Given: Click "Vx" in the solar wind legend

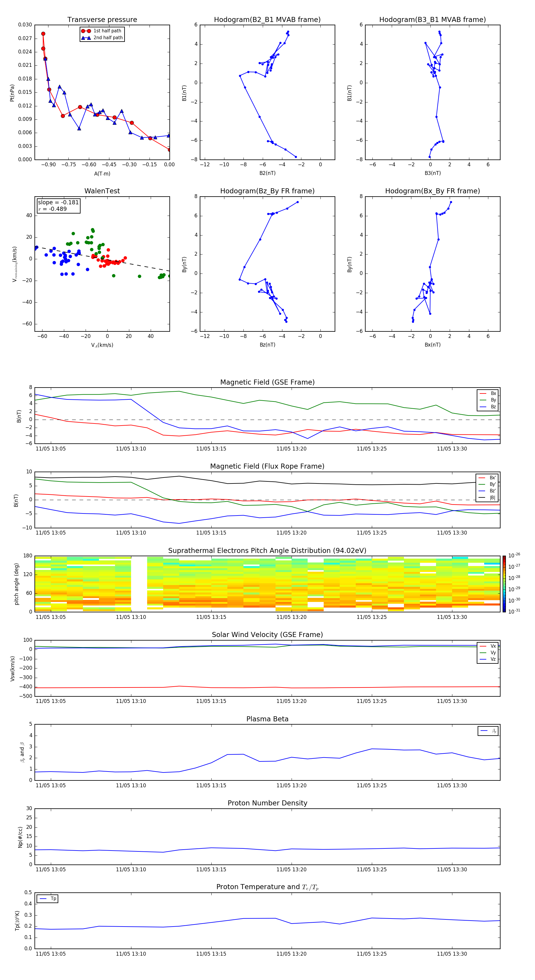Looking at the screenshot, I should tap(493, 646).
